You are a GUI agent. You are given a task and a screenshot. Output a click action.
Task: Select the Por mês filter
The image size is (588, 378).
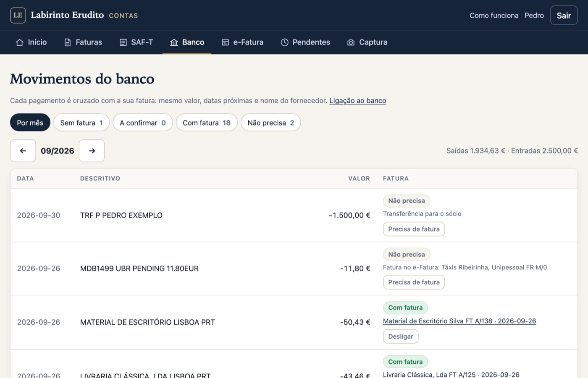30,123
